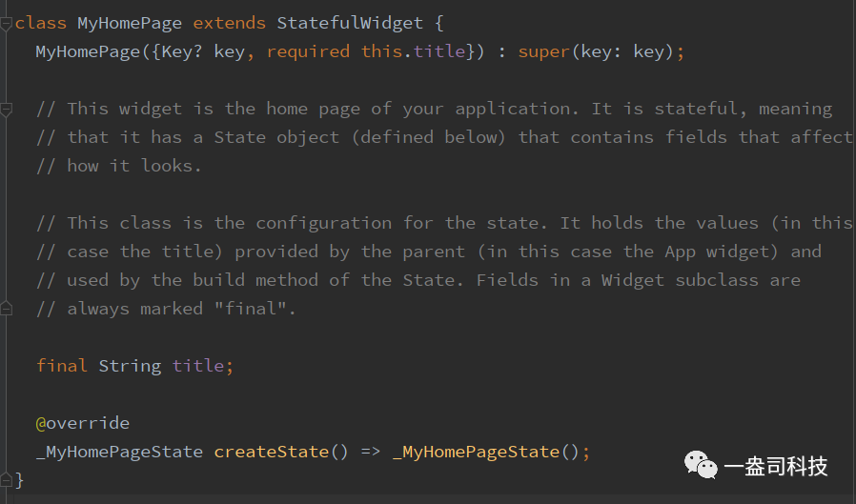
Task: Click the MyHomePage class name after class
Action: [130, 23]
